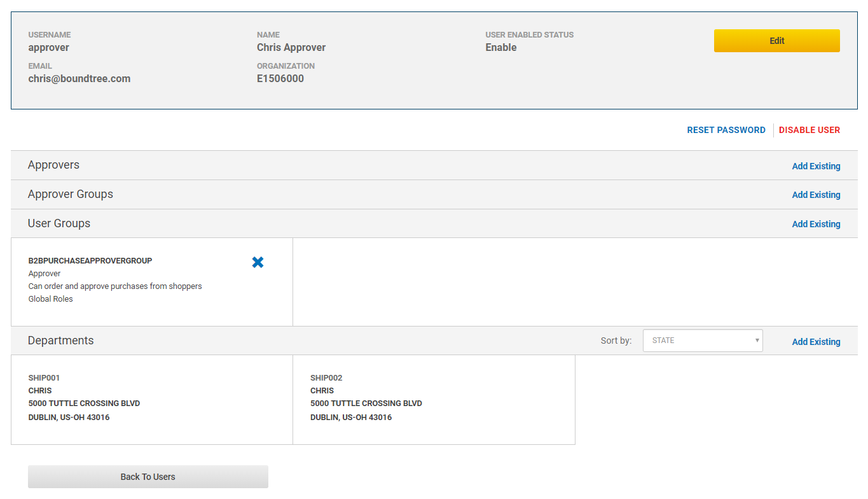Add Existing entry under User Groups

(x=816, y=223)
